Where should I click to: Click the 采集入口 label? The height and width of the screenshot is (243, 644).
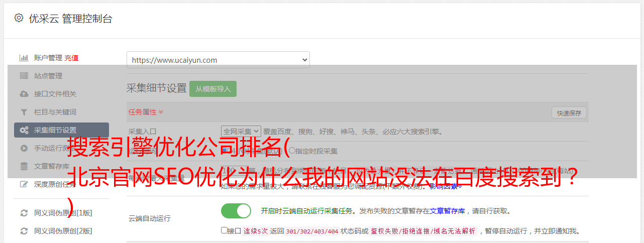point(143,132)
